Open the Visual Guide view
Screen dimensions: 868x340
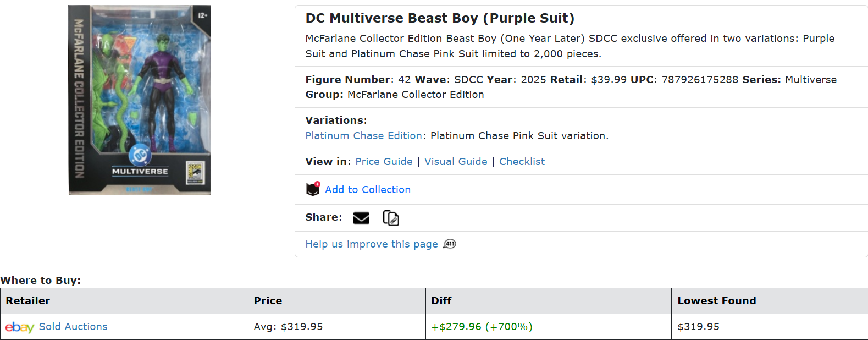pyautogui.click(x=456, y=162)
